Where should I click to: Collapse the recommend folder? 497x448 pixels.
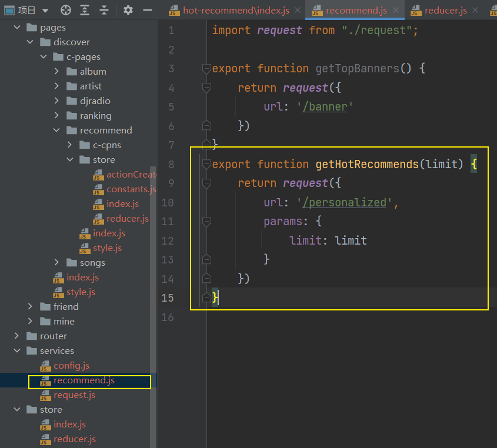[x=56, y=130]
